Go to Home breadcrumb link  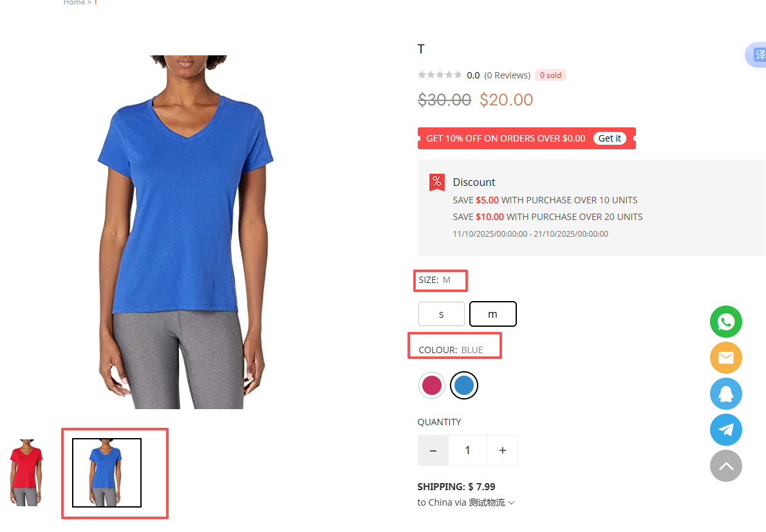74,3
